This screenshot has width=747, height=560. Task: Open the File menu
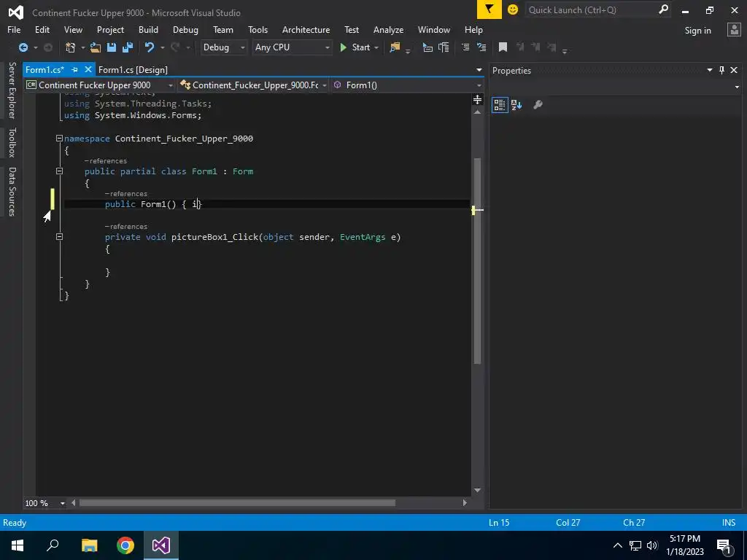[14, 29]
